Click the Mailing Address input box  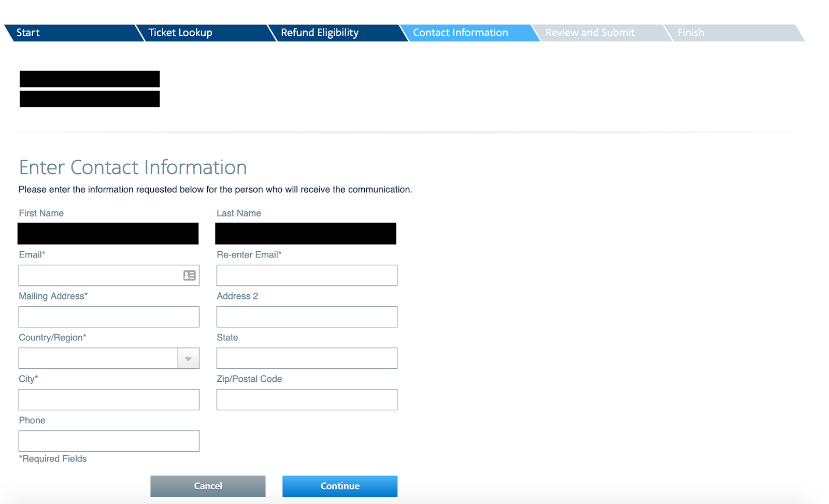click(x=109, y=316)
